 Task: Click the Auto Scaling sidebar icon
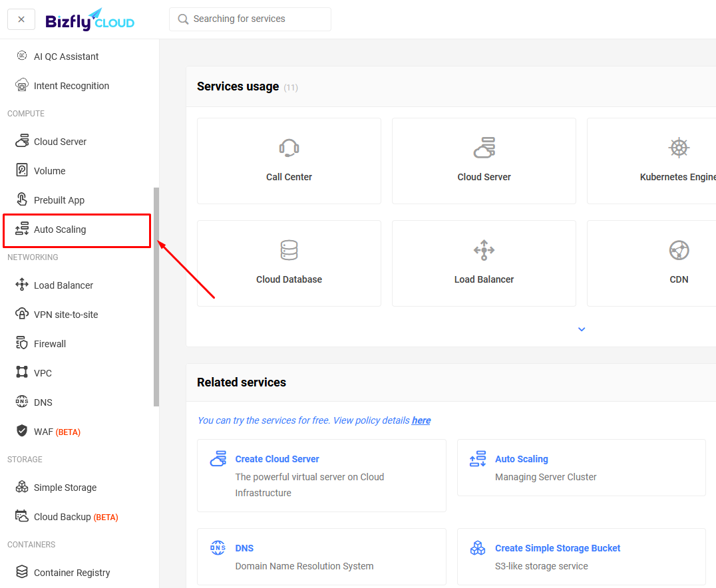22,229
